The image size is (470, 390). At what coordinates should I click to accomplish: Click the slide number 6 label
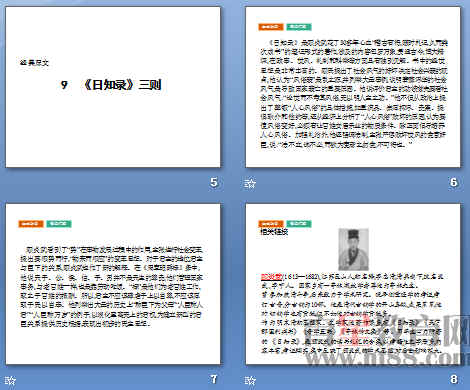click(453, 182)
